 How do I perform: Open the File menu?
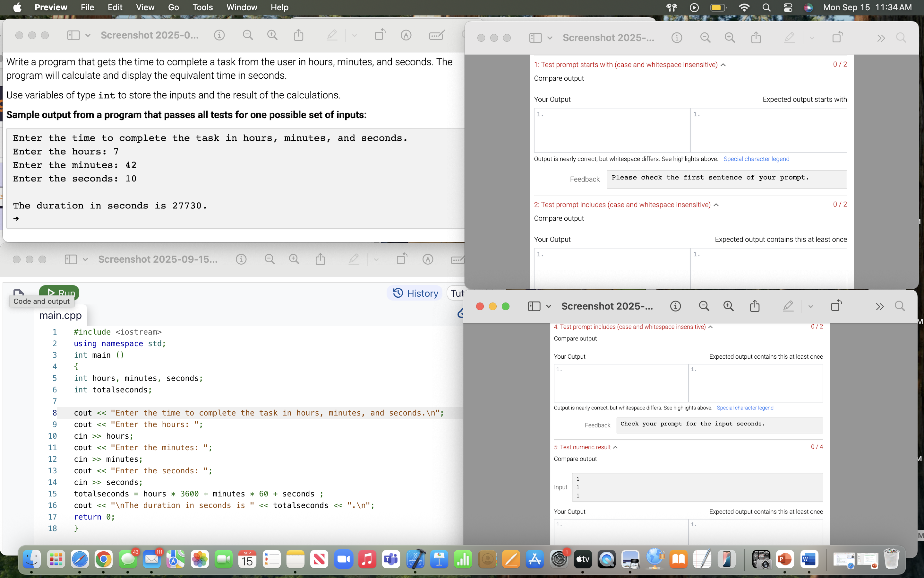pyautogui.click(x=87, y=7)
